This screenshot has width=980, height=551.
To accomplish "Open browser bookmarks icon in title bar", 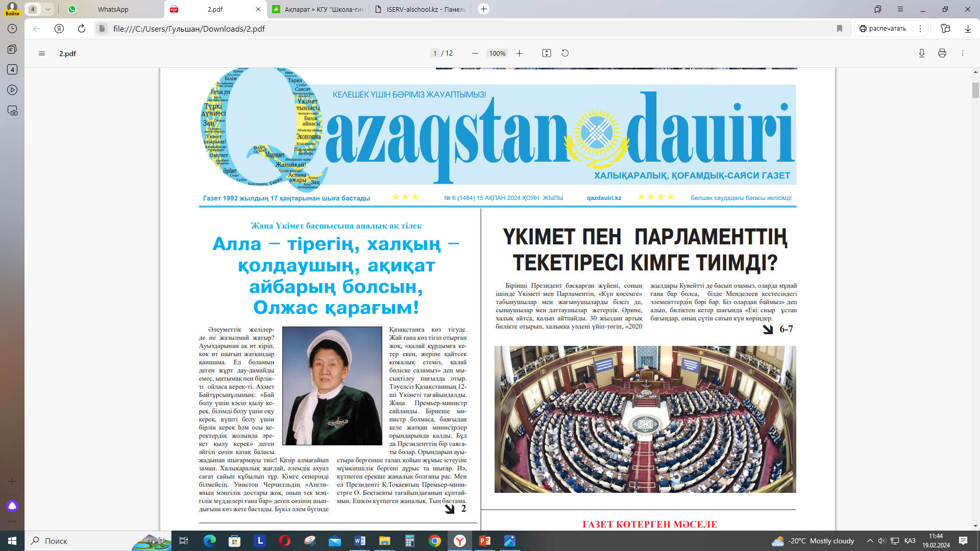I will [x=878, y=9].
